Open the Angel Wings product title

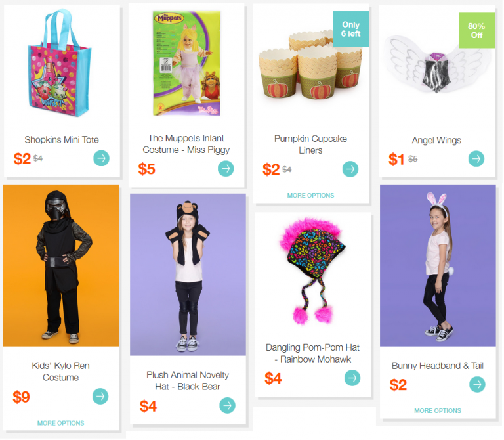point(436,141)
